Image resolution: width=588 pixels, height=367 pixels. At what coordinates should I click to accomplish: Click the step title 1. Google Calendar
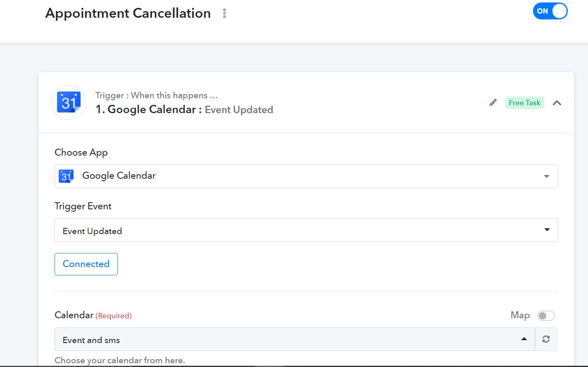pos(145,109)
